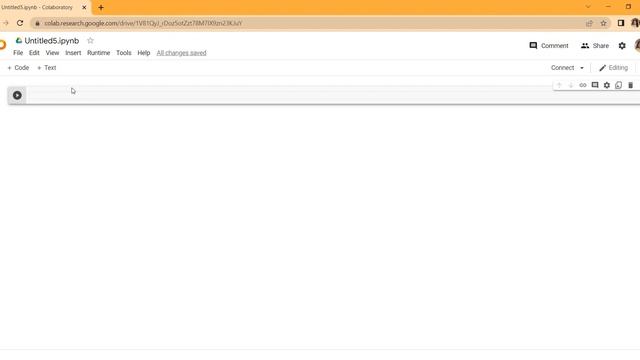Open notebook settings gear in header
Screen dimensions: 640x360
tap(622, 46)
